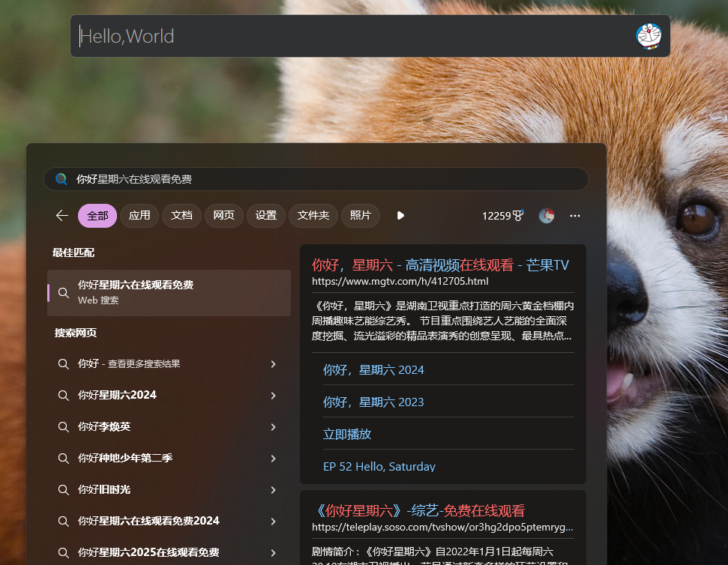Click the Hello,World input field
The height and width of the screenshot is (565, 728).
(x=352, y=36)
